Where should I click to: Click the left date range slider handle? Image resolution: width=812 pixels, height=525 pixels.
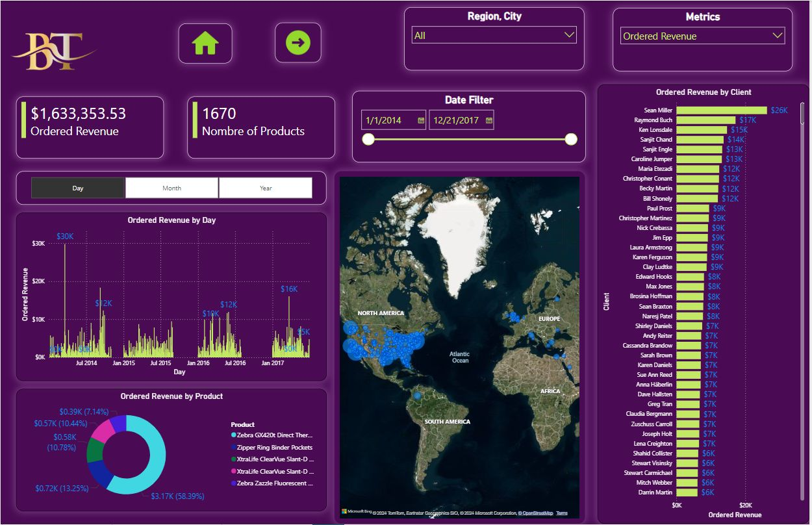click(x=368, y=139)
